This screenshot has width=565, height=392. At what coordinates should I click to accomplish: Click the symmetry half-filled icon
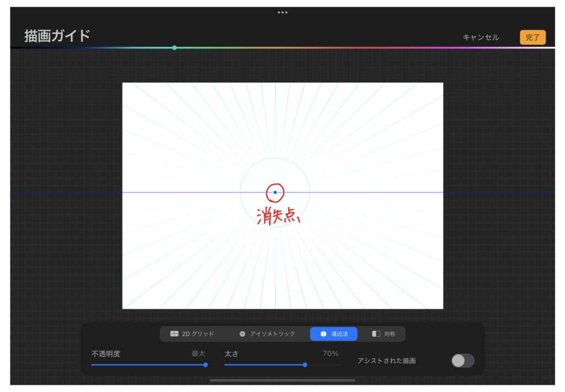(x=376, y=334)
